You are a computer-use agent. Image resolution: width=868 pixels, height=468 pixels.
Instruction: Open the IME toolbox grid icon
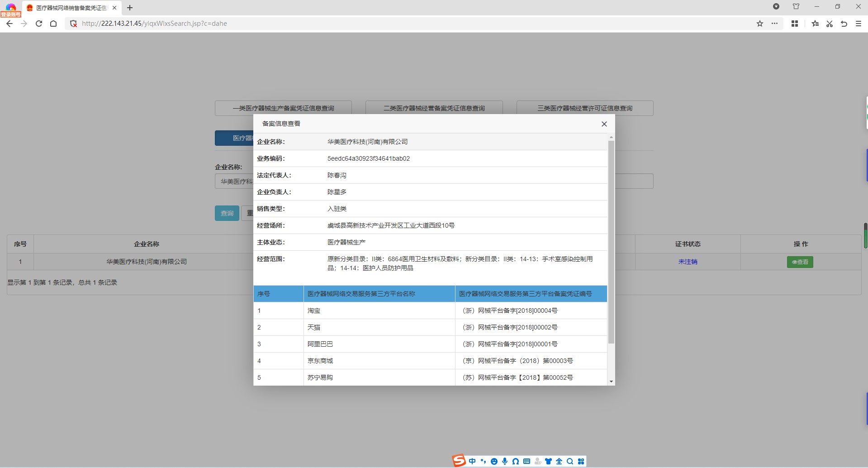[x=581, y=461]
